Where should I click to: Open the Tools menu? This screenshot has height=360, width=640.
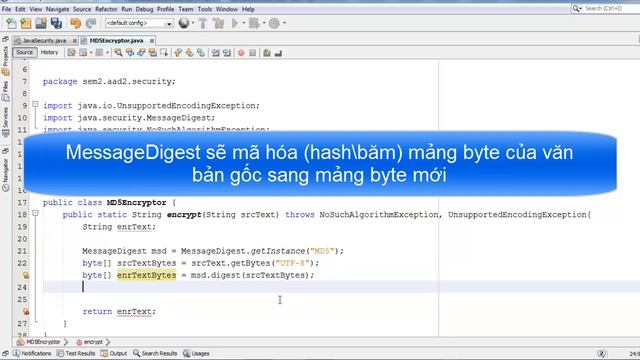point(204,9)
